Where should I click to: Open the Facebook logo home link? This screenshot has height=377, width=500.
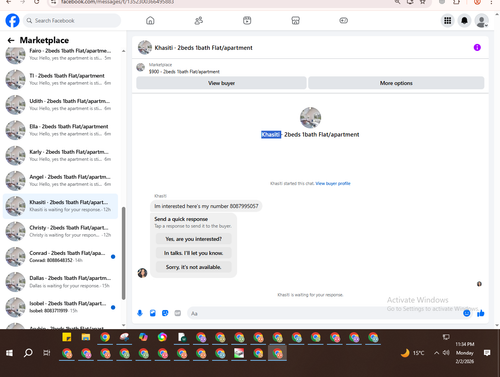tap(12, 21)
